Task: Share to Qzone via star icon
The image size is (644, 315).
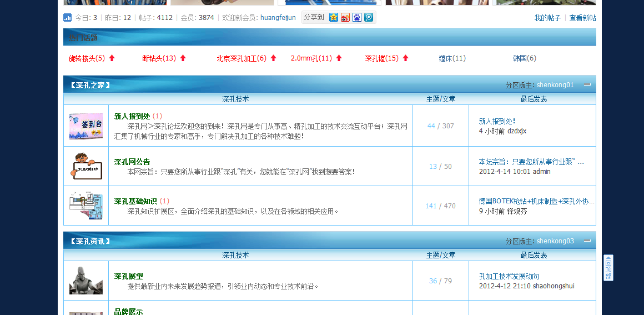Action: [x=334, y=17]
